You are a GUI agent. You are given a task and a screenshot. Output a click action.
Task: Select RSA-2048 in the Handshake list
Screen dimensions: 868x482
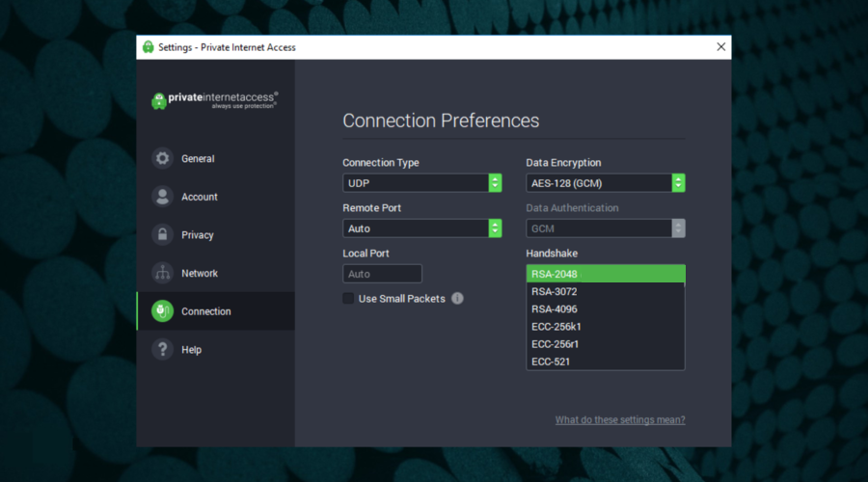click(606, 274)
